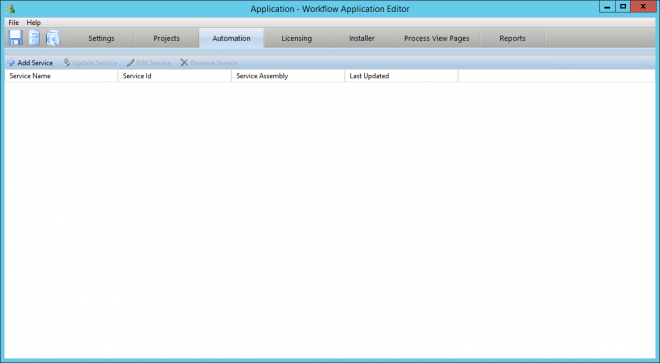
Task: Click the application icon in title bar
Action: [11, 8]
